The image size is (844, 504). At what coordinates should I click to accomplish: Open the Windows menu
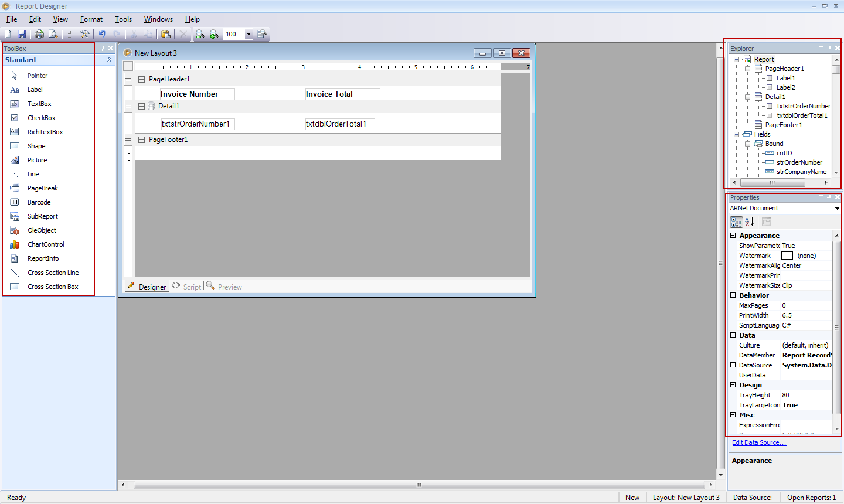pyautogui.click(x=158, y=19)
